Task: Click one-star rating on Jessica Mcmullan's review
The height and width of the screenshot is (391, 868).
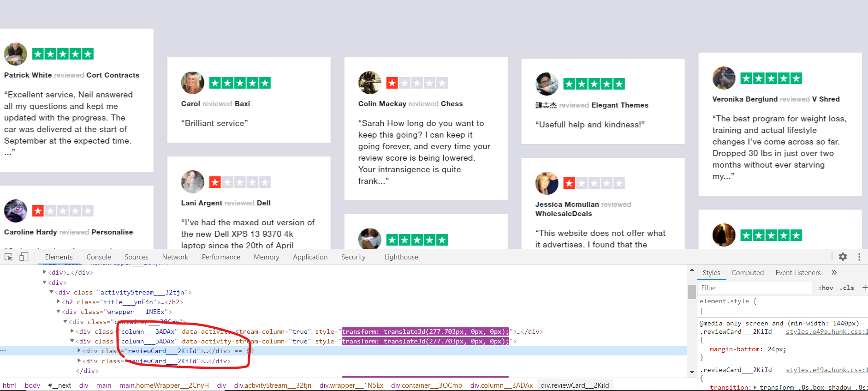Action: [x=594, y=183]
